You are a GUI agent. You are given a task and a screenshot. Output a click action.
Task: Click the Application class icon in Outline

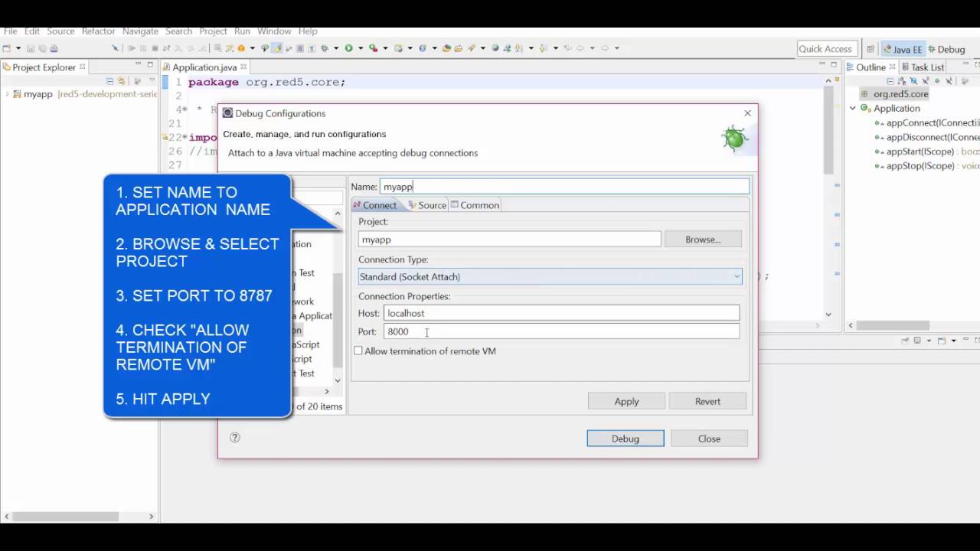pos(865,108)
